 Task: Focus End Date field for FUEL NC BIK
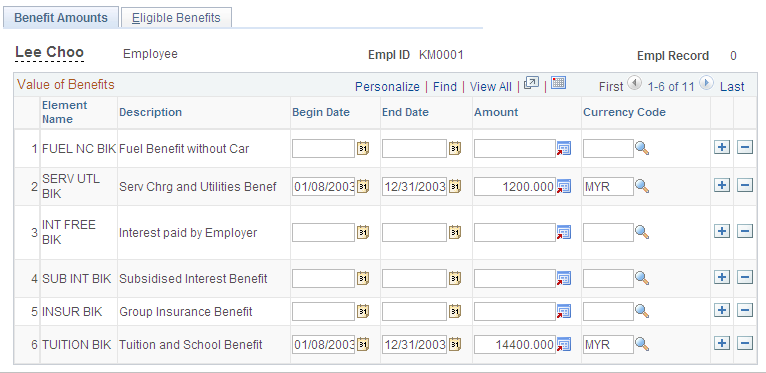(x=414, y=148)
